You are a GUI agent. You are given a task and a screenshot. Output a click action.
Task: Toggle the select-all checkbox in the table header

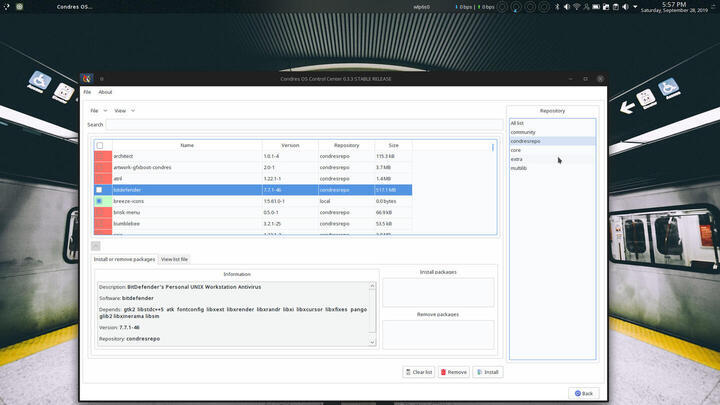pyautogui.click(x=100, y=146)
